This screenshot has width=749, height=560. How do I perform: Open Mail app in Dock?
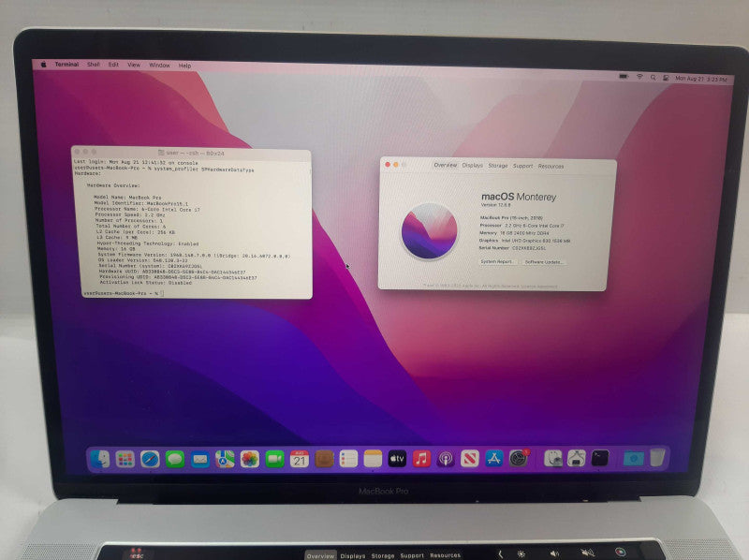coord(199,460)
